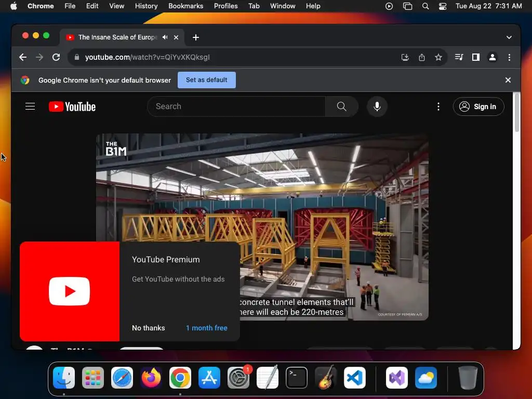Open Launchpad from the dock
Image resolution: width=532 pixels, height=399 pixels.
(93, 378)
